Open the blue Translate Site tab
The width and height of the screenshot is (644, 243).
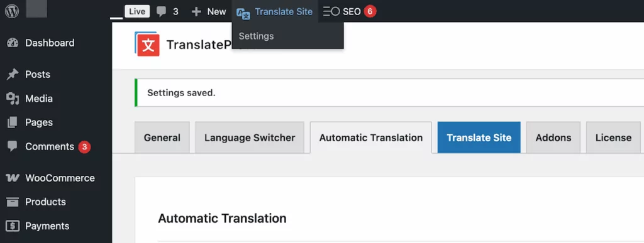point(479,138)
